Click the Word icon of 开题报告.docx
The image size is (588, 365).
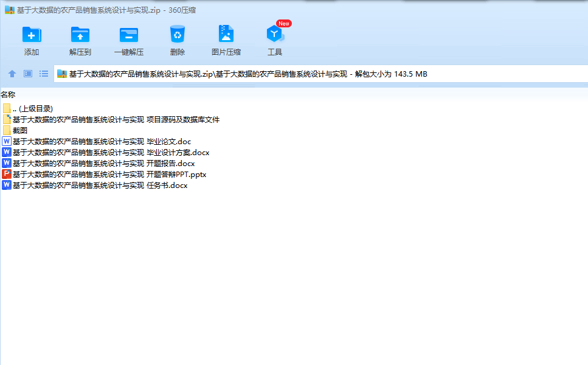(x=6, y=163)
